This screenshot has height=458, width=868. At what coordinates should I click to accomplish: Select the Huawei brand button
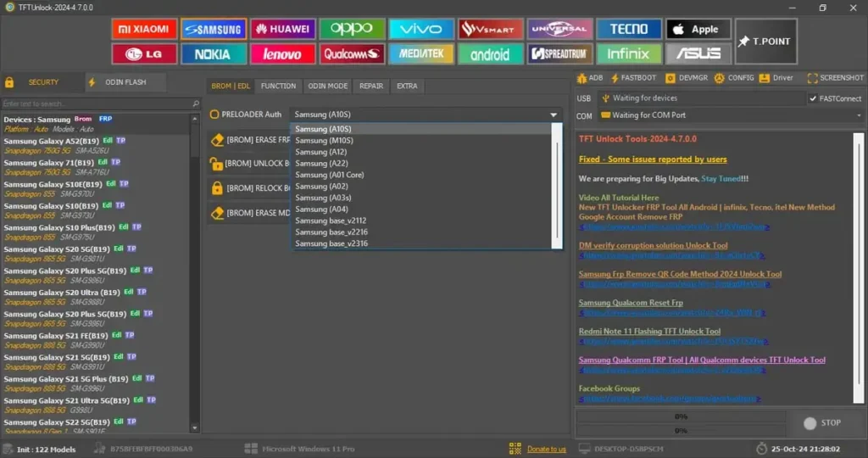[x=283, y=29]
